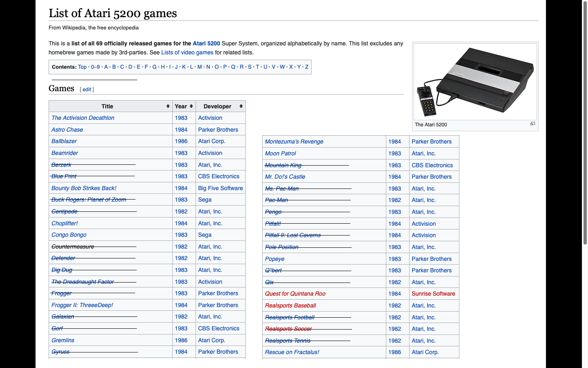Open Pole Position game link
This screenshot has height=368, width=588.
(281, 247)
